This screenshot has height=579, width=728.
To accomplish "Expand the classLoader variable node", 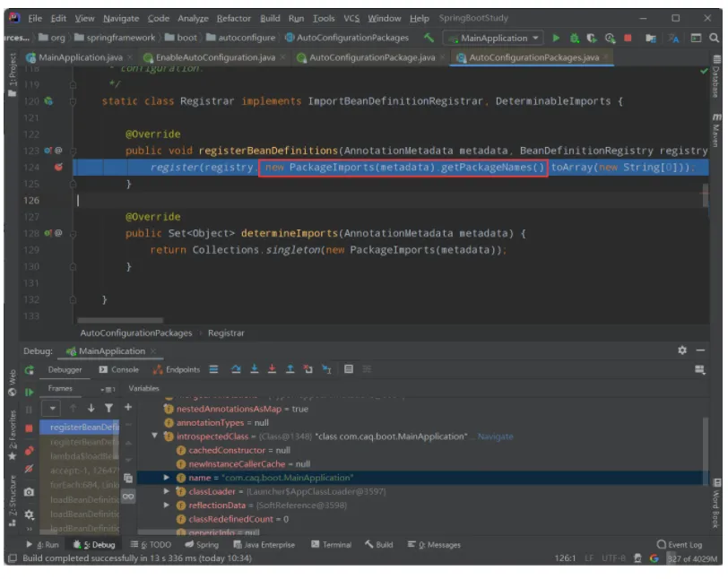I will (x=167, y=492).
